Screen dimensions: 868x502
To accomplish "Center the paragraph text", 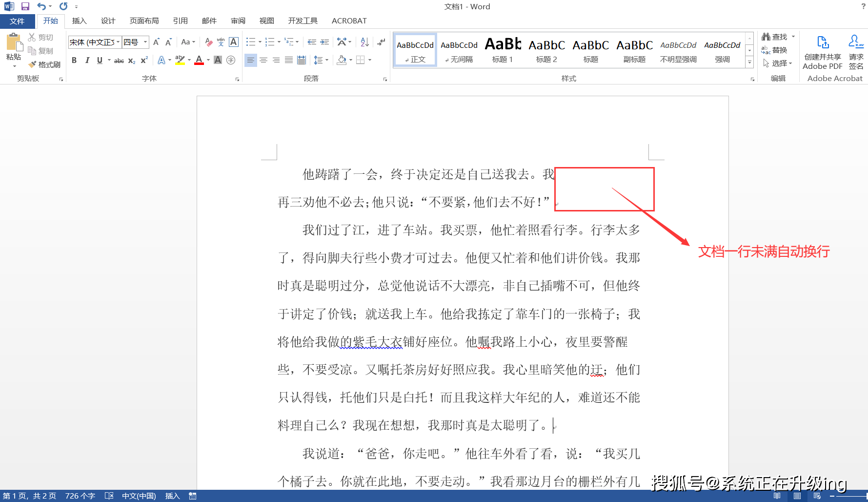I will pos(263,60).
